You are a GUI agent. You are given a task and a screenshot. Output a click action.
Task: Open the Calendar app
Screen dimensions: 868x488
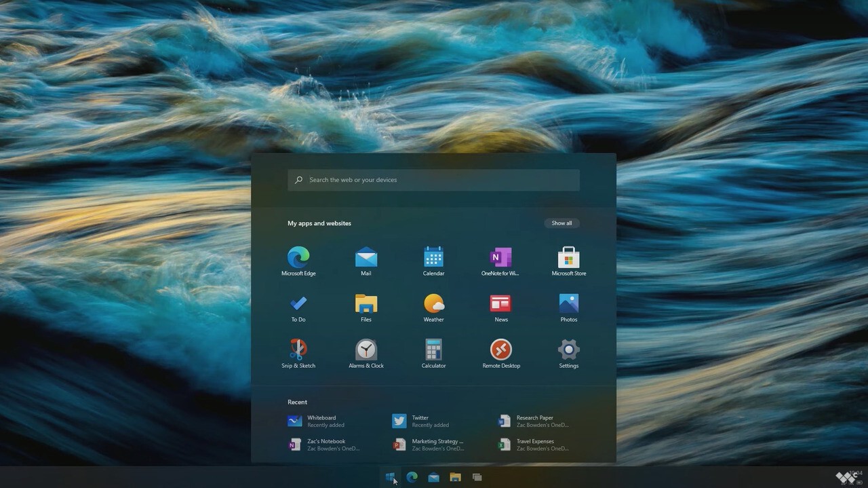point(433,261)
